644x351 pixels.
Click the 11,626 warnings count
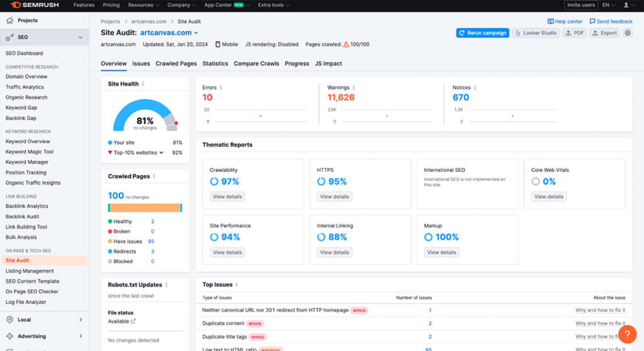coord(341,97)
